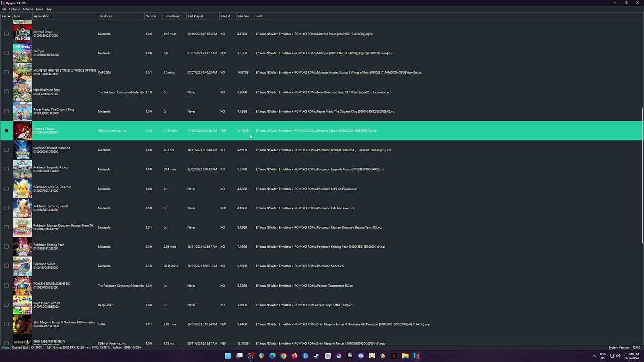
Task: Toggle VSync in the status bar
Action: pos(5,347)
